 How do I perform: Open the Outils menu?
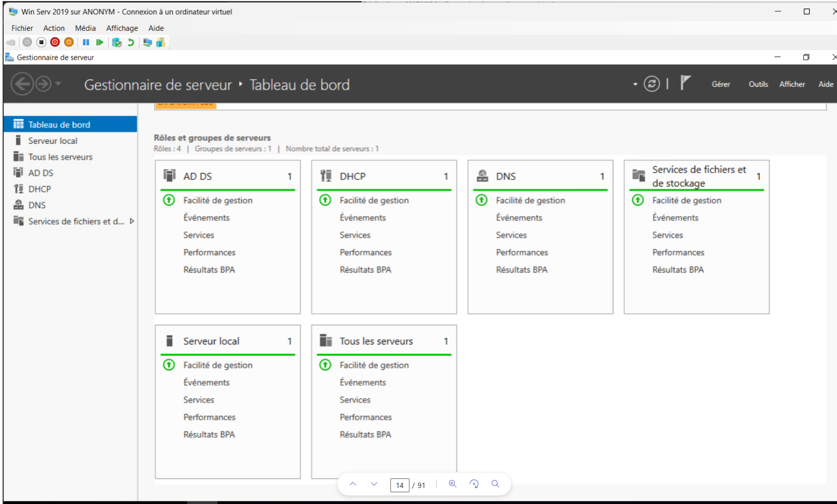[x=758, y=84]
